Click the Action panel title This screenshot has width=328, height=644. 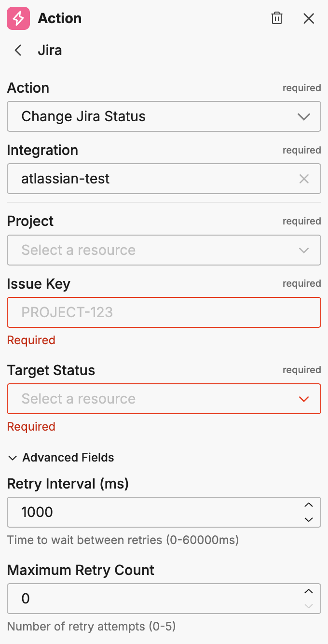[x=59, y=18]
